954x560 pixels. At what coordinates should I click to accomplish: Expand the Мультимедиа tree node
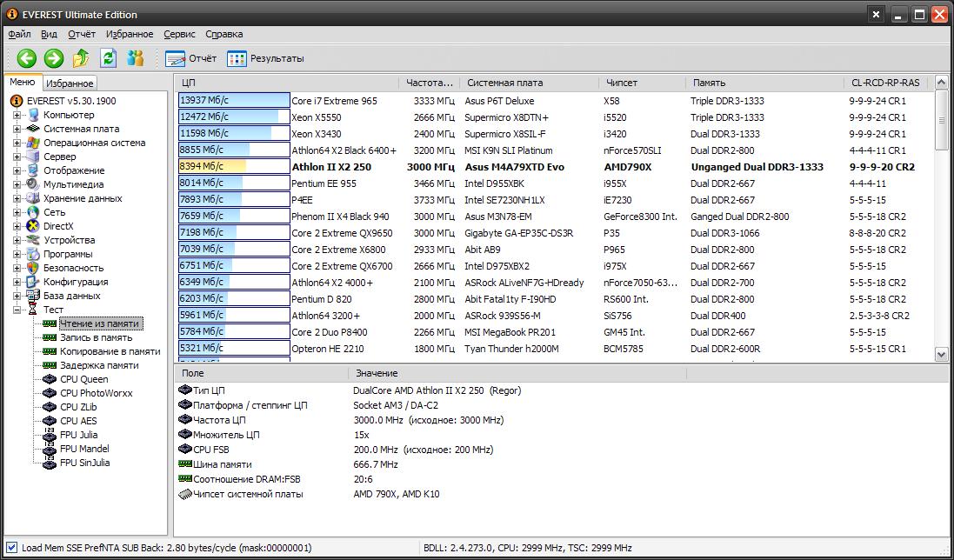[17, 184]
